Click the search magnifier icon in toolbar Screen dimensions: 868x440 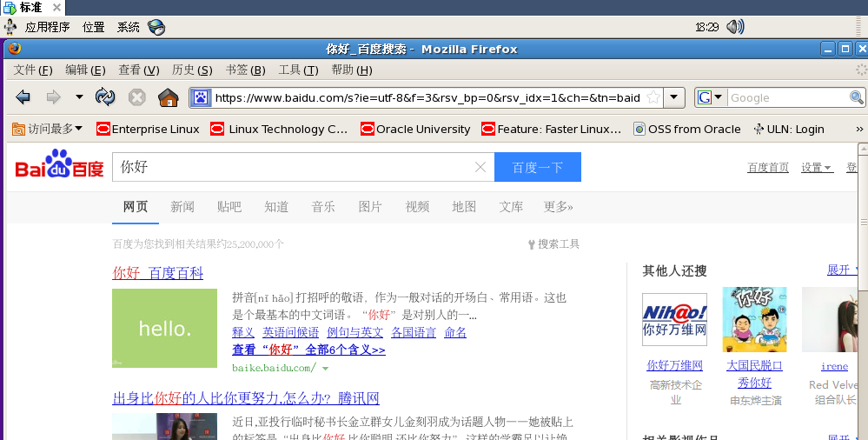[857, 97]
